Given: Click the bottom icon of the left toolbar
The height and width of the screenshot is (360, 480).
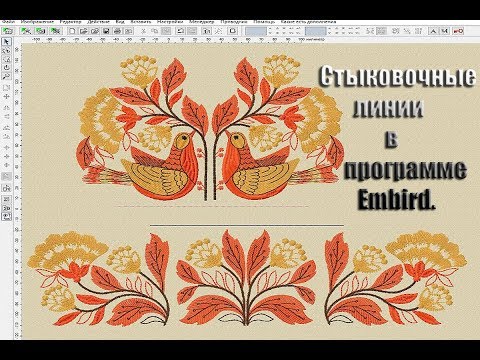Looking at the screenshot, I should [7, 217].
